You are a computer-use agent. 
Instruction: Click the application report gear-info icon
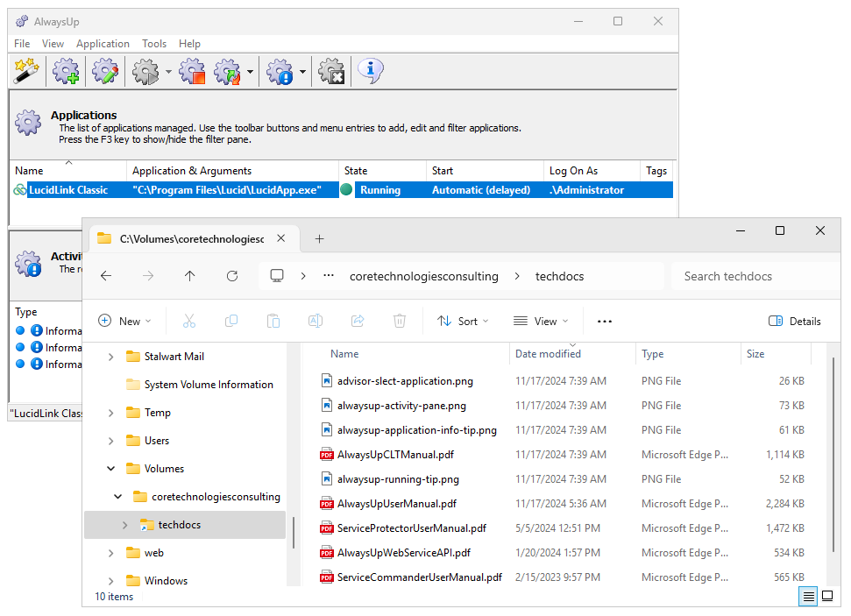[x=280, y=71]
